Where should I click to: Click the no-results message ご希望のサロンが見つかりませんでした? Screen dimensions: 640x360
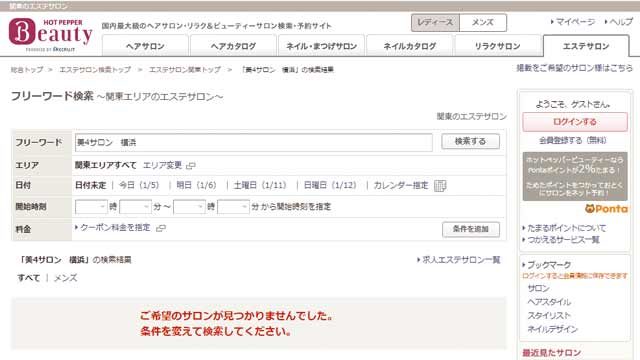pos(236,316)
